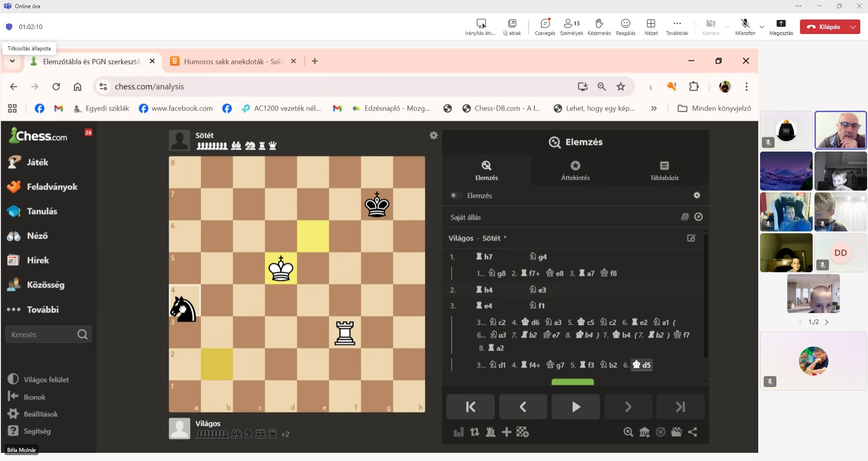868x461 pixels.
Task: Click the Kézemelés raise hand icon
Action: [599, 27]
